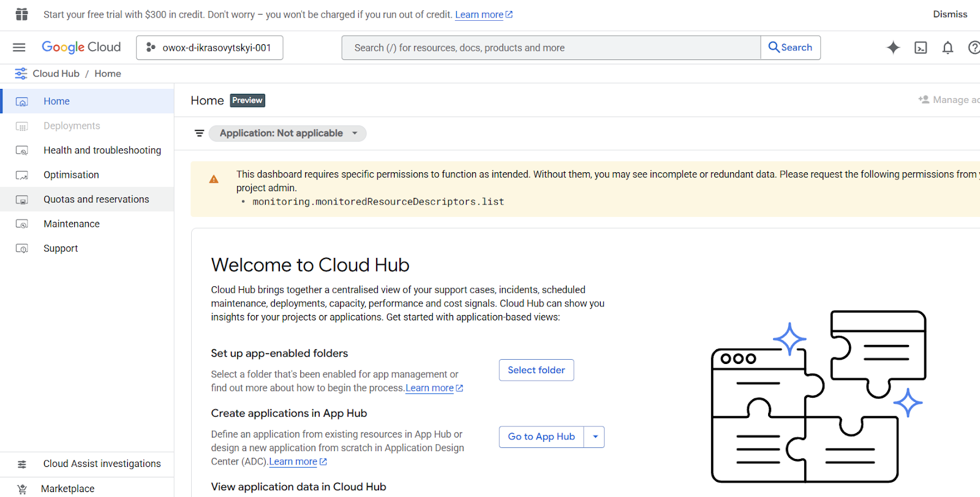This screenshot has height=497, width=980.
Task: Click the gift icon in free trial banner
Action: click(x=22, y=14)
